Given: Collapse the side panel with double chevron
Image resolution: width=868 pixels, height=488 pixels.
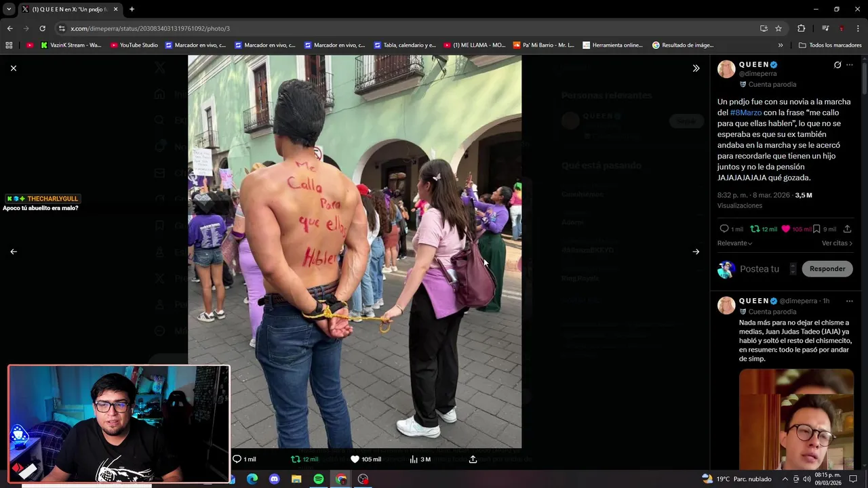Looking at the screenshot, I should [696, 68].
